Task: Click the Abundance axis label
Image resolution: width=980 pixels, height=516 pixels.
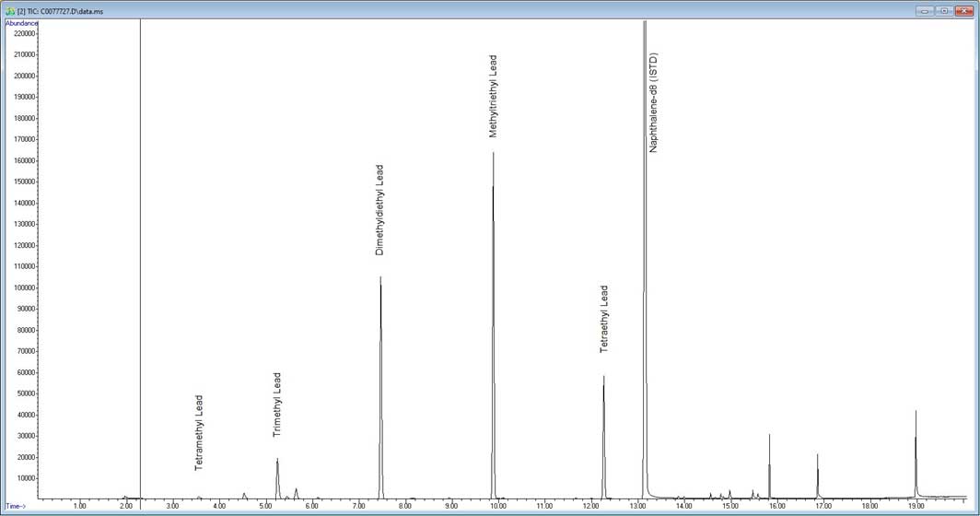Action: (x=20, y=23)
